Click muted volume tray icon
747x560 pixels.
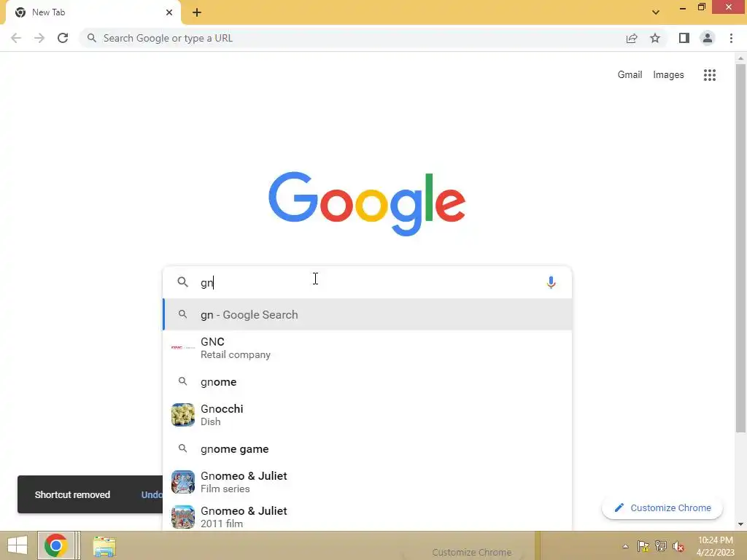[678, 546]
